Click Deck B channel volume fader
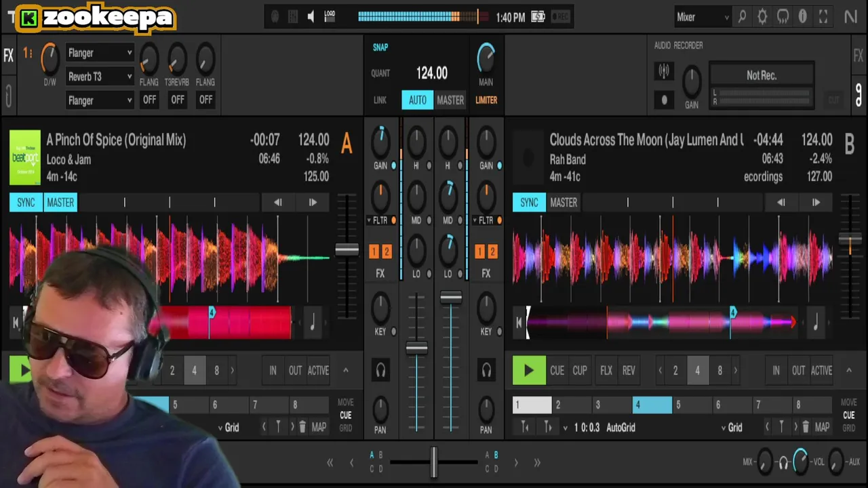Viewport: 868px width, 488px height. click(451, 298)
